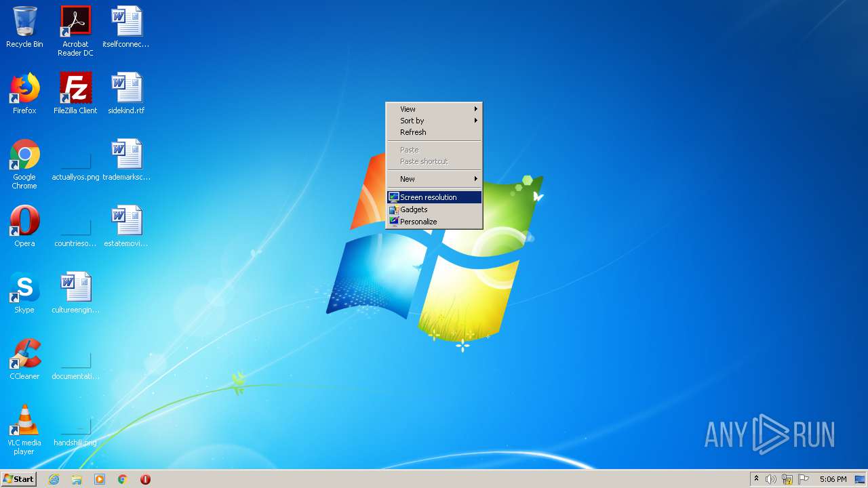Open the Recycle Bin desktop icon
868x488 pixels.
[24, 27]
